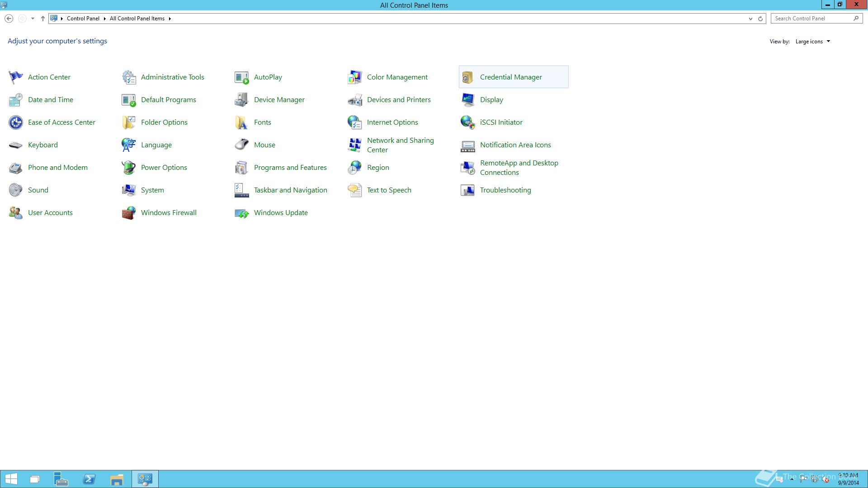The width and height of the screenshot is (868, 488).
Task: Open the Mouse icon
Action: [241, 145]
